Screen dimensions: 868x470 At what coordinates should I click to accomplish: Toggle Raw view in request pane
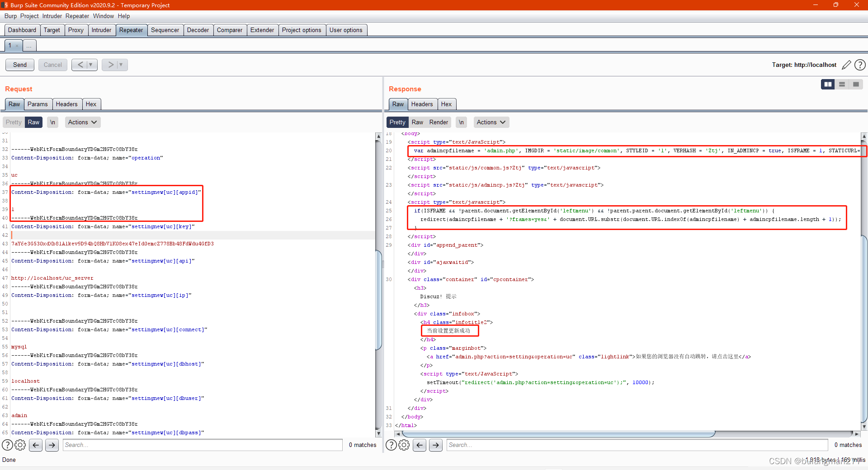tap(33, 122)
